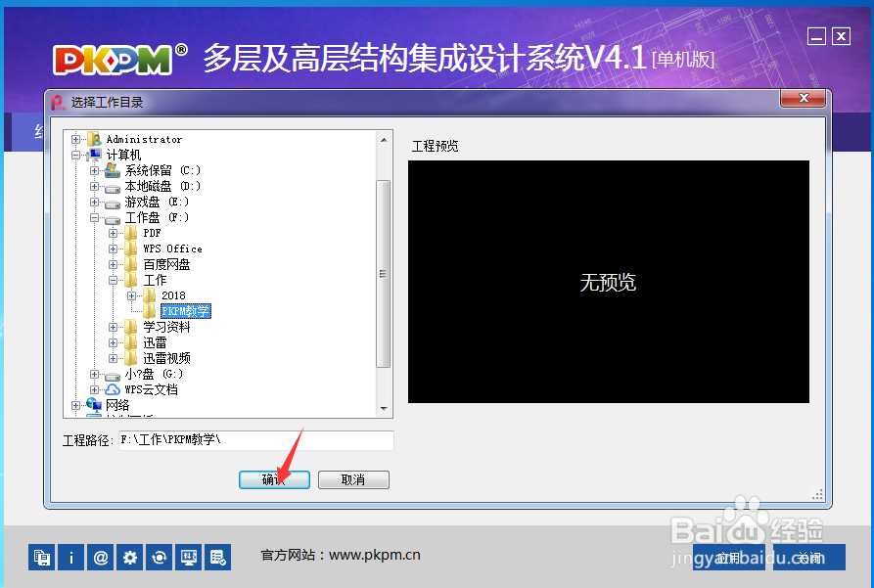Click the 系统保留 (C:) drive icon

point(113,170)
